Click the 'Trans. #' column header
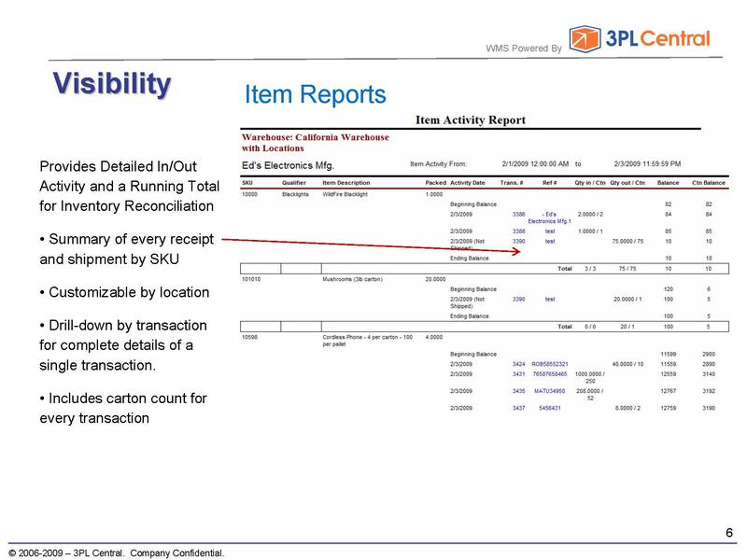 coord(512,183)
